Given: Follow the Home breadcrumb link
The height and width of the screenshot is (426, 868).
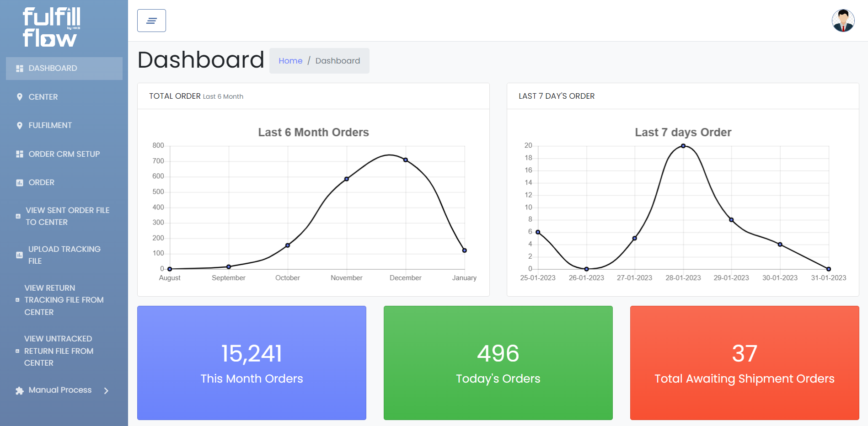Looking at the screenshot, I should coord(290,61).
